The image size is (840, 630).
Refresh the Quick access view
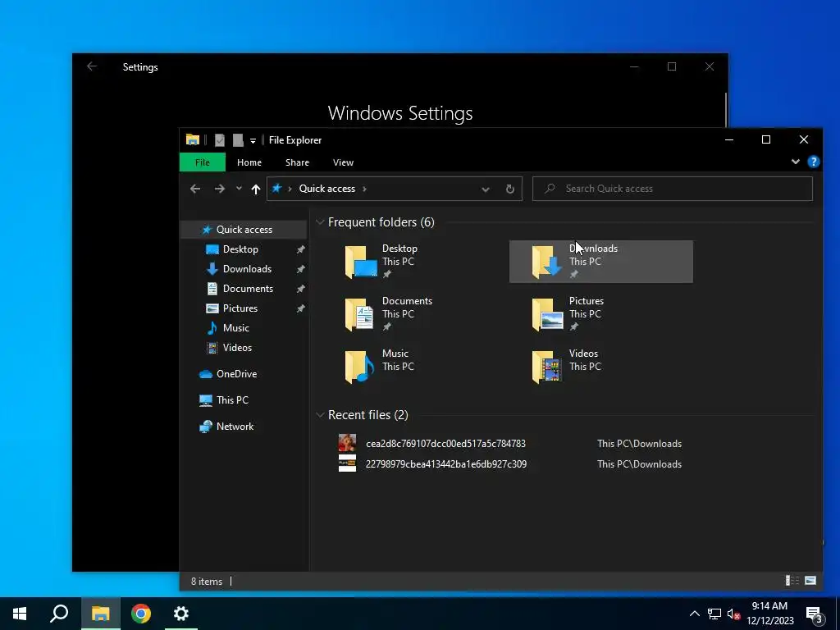[x=510, y=189]
